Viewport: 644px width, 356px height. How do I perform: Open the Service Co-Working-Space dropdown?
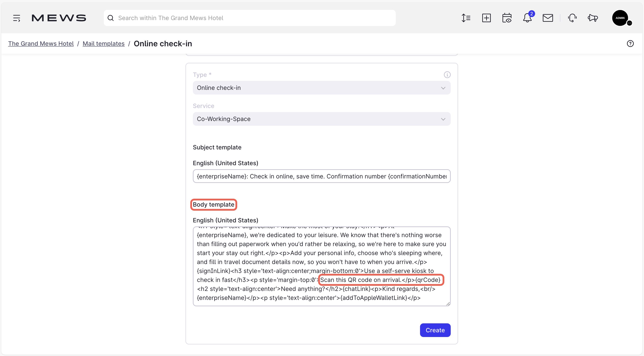pos(322,119)
